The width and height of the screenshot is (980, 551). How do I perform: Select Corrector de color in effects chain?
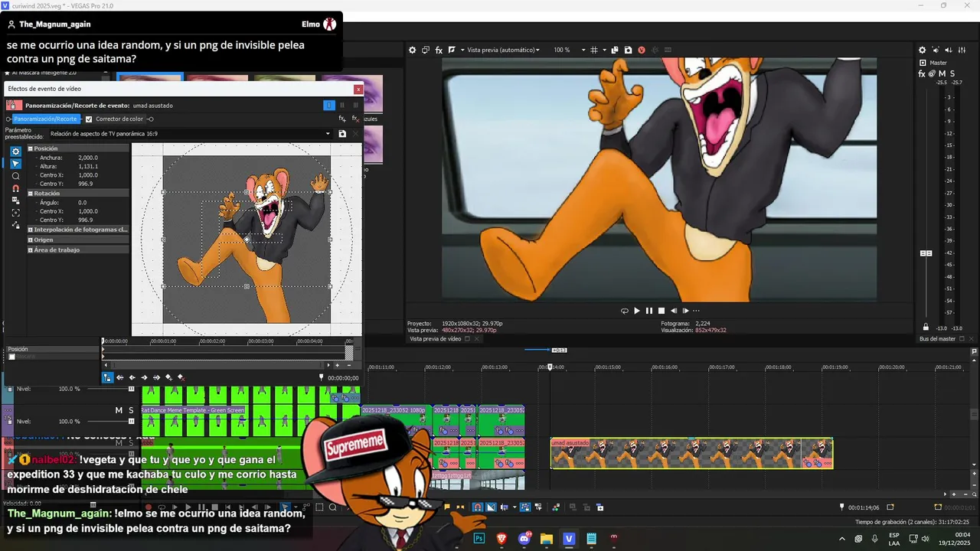point(119,119)
